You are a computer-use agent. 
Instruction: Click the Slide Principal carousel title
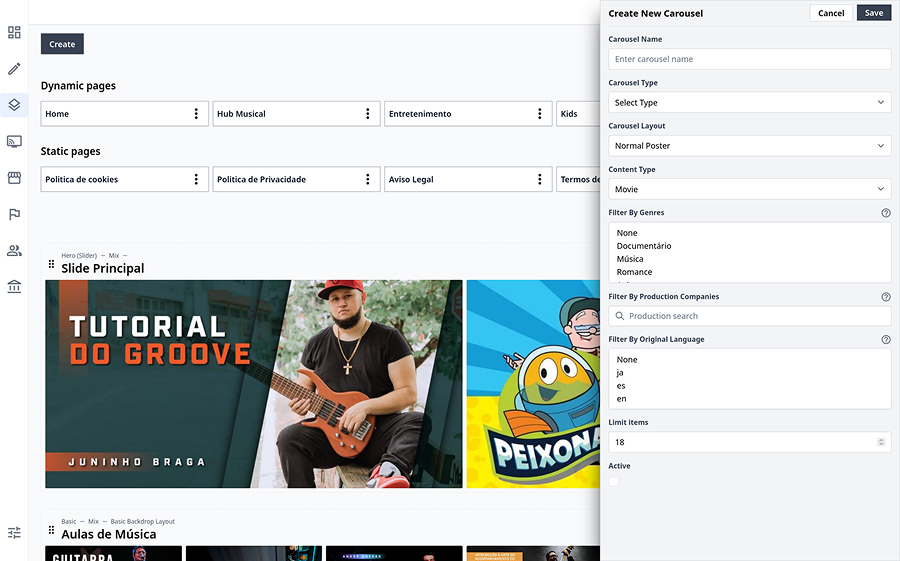(x=103, y=268)
